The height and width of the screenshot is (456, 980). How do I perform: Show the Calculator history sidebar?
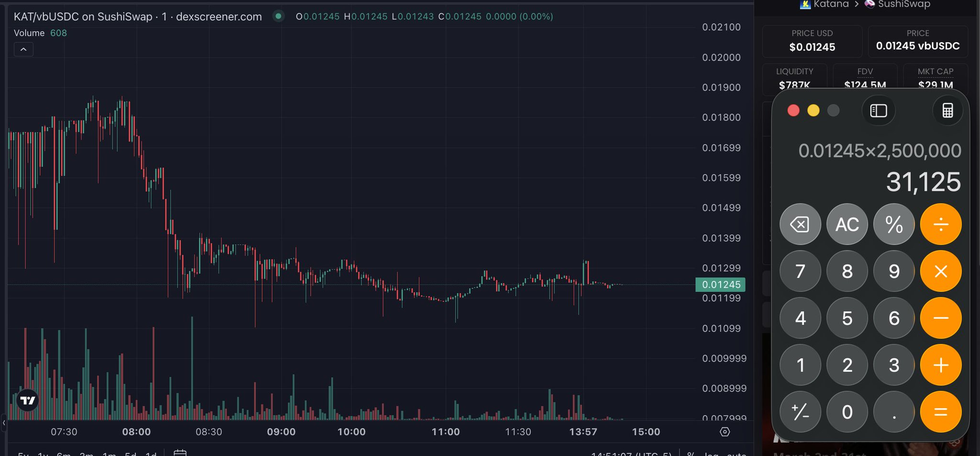coord(879,111)
